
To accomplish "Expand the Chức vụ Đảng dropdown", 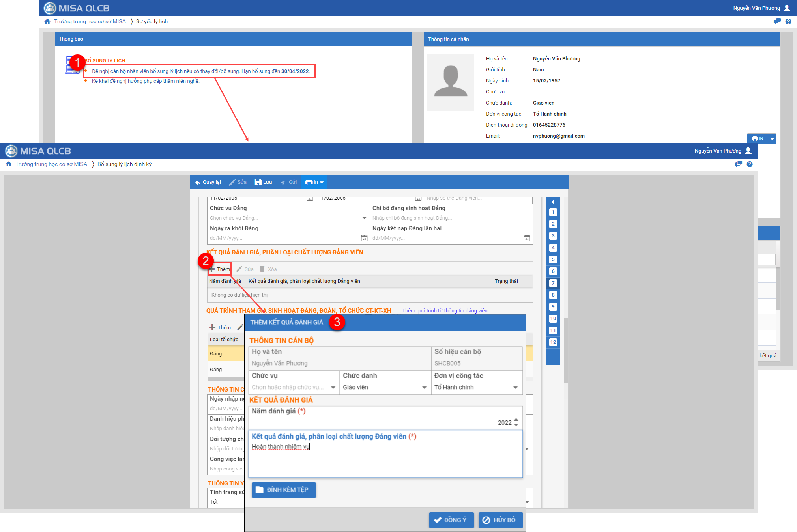I will click(364, 218).
